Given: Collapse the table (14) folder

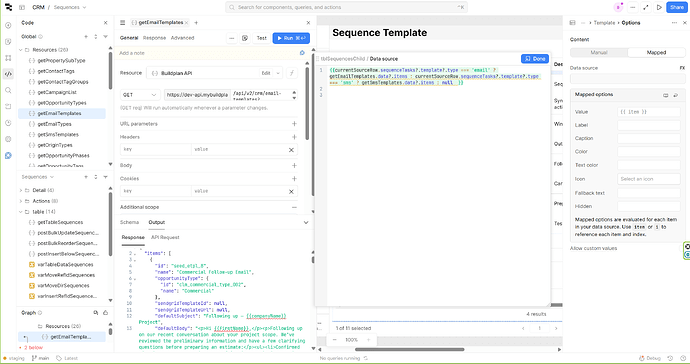Looking at the screenshot, I should 21,212.
